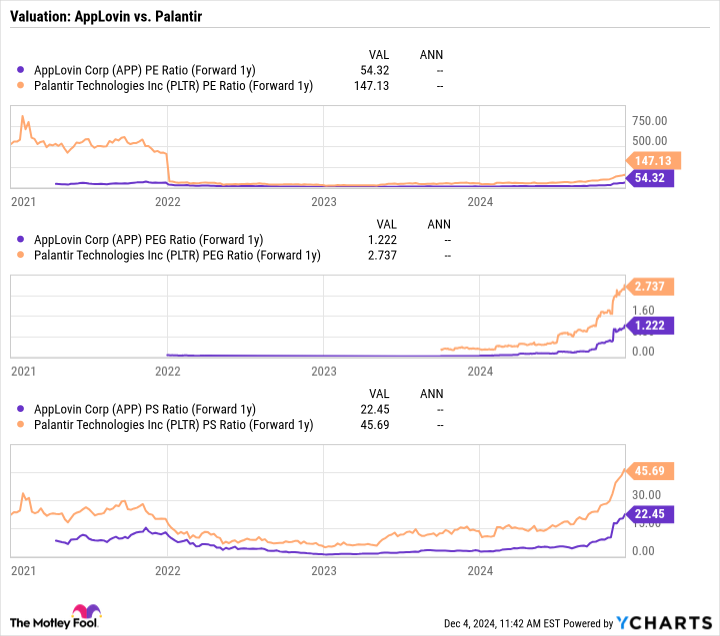The height and width of the screenshot is (636, 720).
Task: Click the 2022 marker on the PE chart axis
Action: tap(168, 202)
